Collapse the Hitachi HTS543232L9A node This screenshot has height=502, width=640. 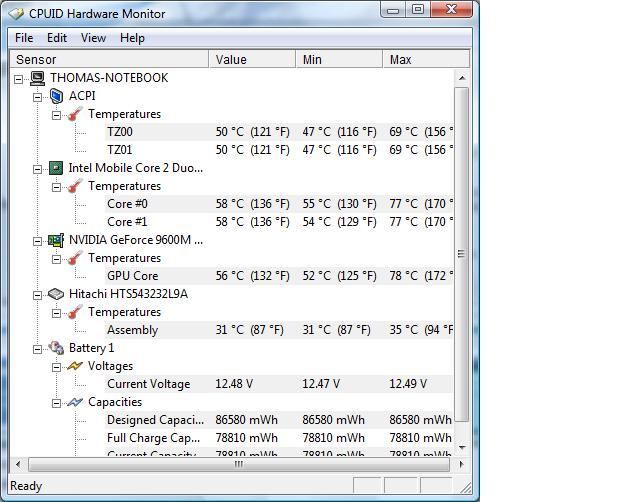point(38,295)
